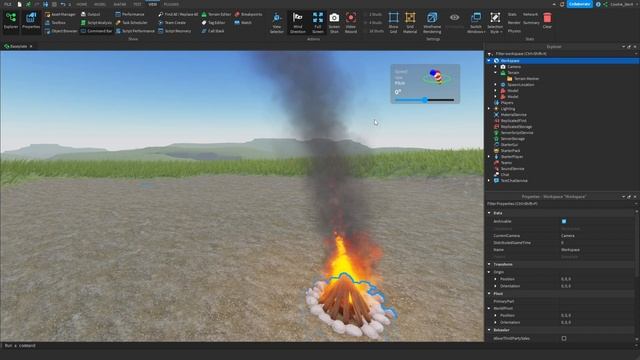Open the Performance panel
The height and width of the screenshot is (360, 640).
coord(130,14)
